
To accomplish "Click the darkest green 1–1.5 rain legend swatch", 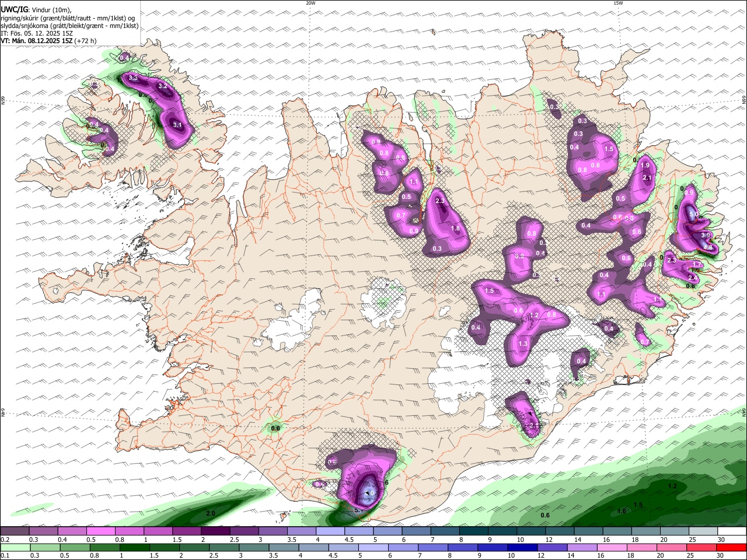I will point(133,547).
